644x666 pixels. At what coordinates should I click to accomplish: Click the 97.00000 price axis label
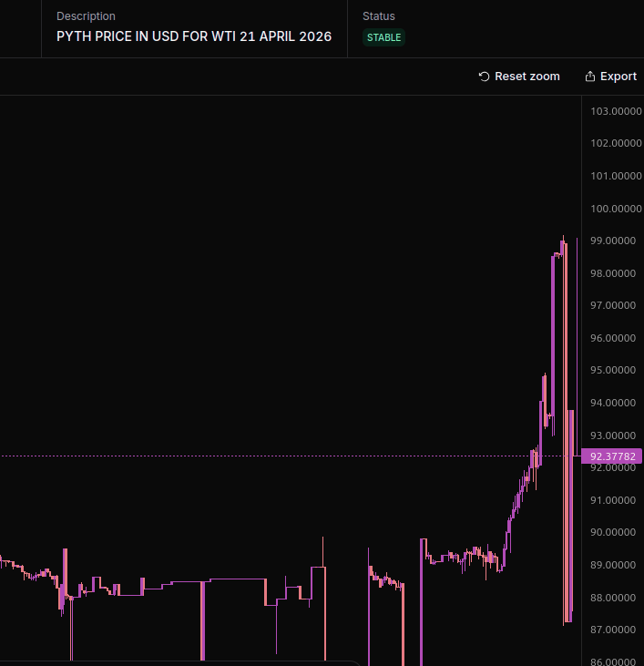point(613,305)
